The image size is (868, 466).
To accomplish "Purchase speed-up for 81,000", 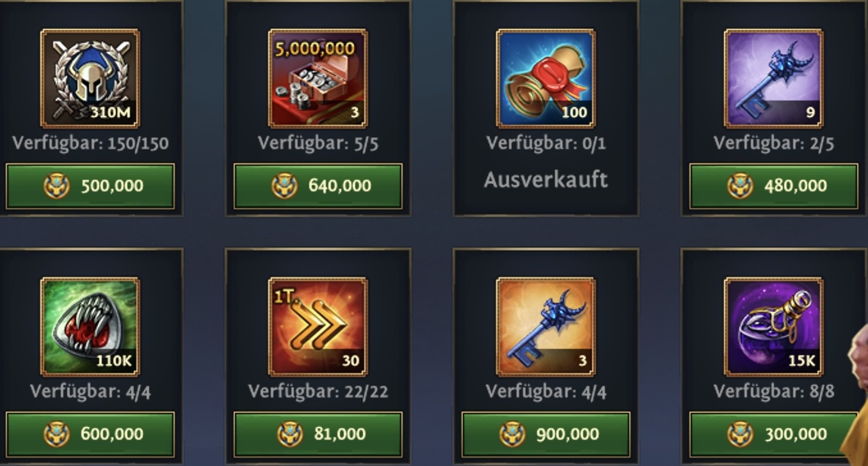I will 318,435.
